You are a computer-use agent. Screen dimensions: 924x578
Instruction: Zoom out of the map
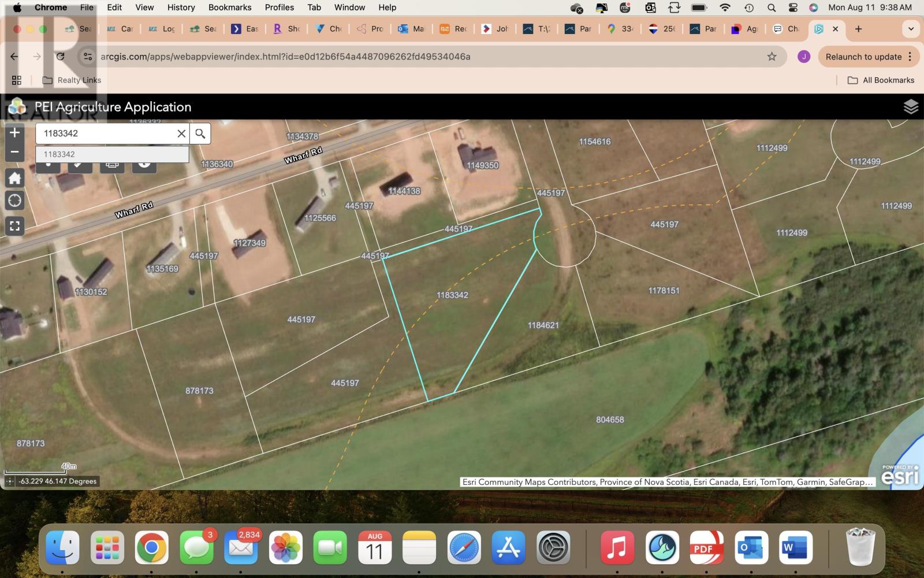tap(15, 153)
